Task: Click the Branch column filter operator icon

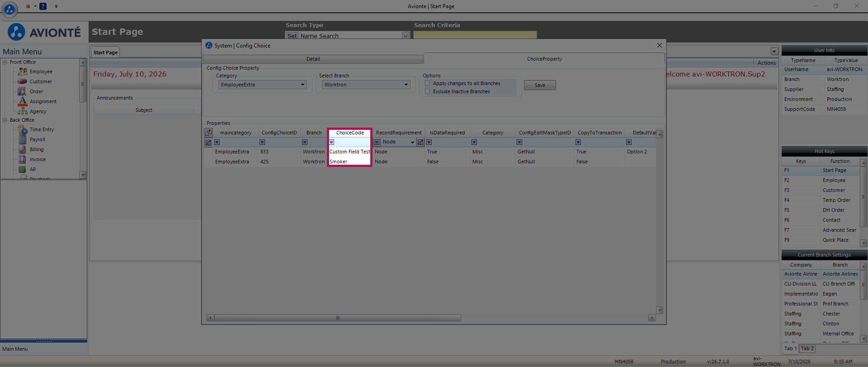Action: tap(305, 142)
